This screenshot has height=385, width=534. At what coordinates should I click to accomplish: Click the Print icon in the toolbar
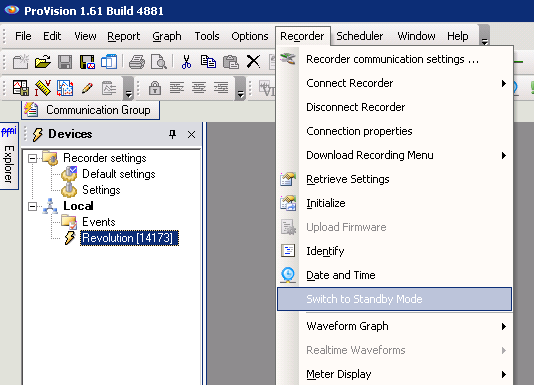(137, 62)
